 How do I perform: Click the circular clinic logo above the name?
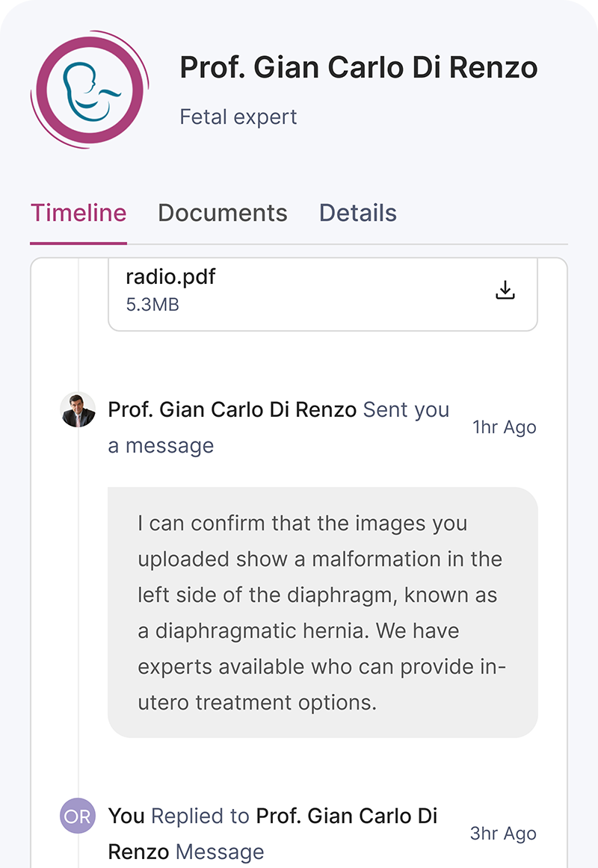[x=89, y=89]
